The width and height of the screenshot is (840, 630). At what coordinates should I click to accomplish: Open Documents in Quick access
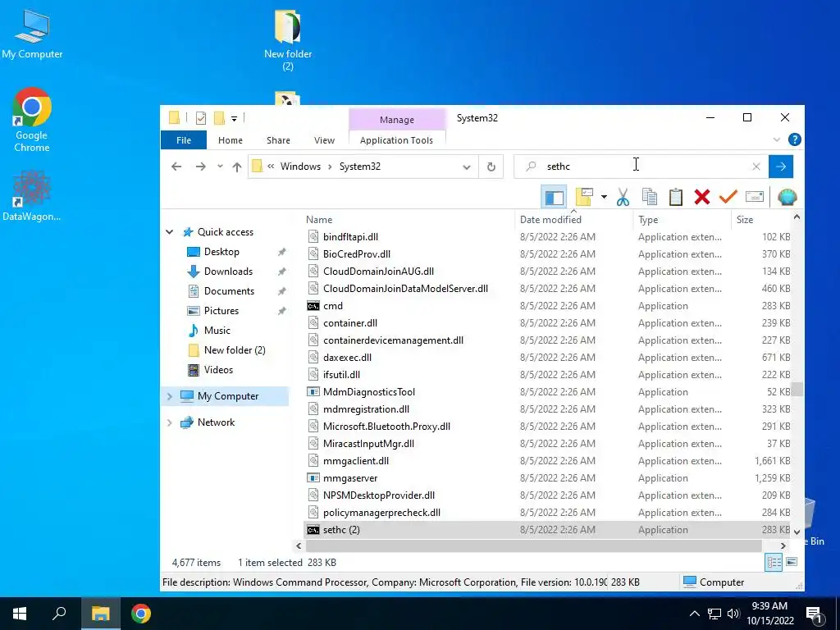click(229, 291)
